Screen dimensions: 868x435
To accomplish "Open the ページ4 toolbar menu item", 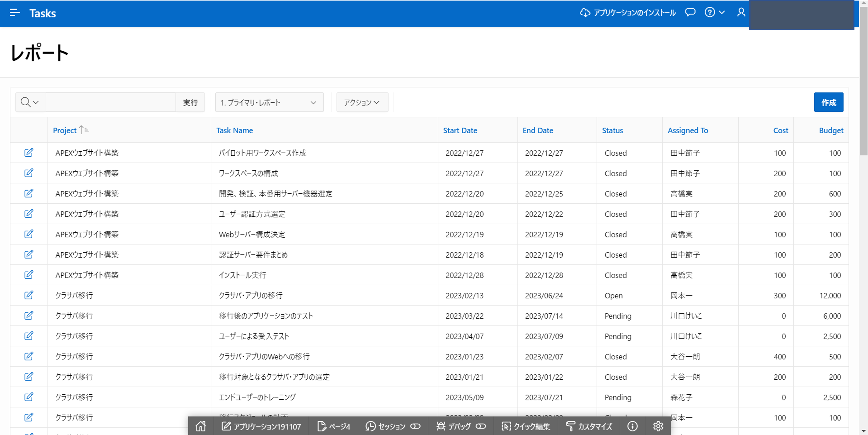I will coord(334,426).
